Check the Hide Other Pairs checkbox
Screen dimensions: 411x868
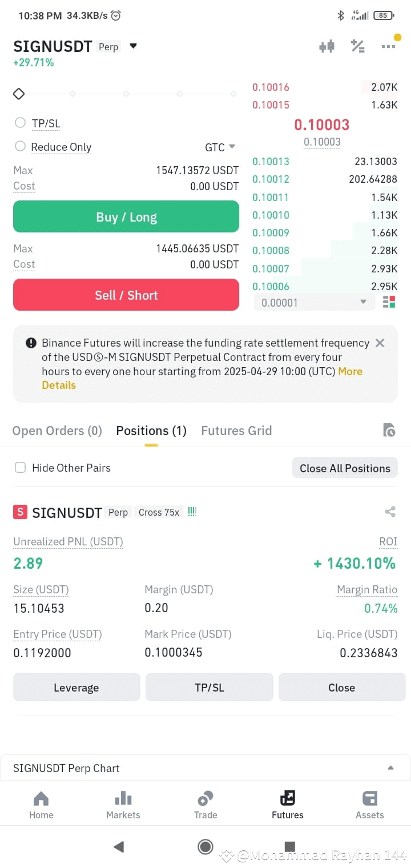pos(21,468)
